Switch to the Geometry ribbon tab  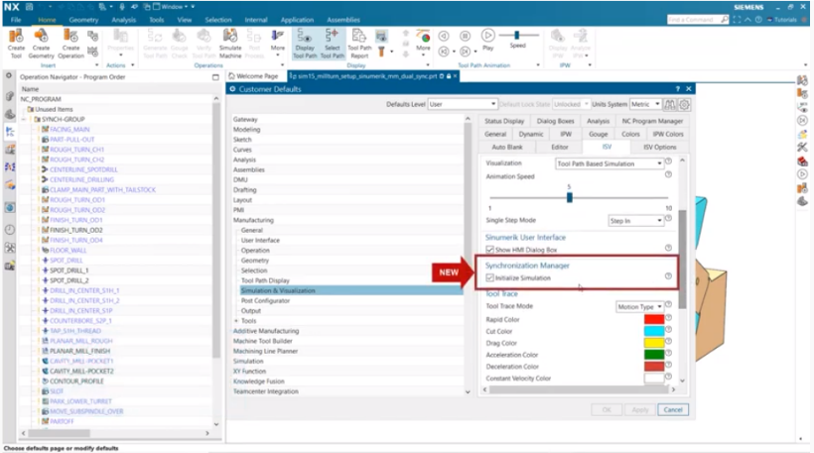click(x=84, y=20)
